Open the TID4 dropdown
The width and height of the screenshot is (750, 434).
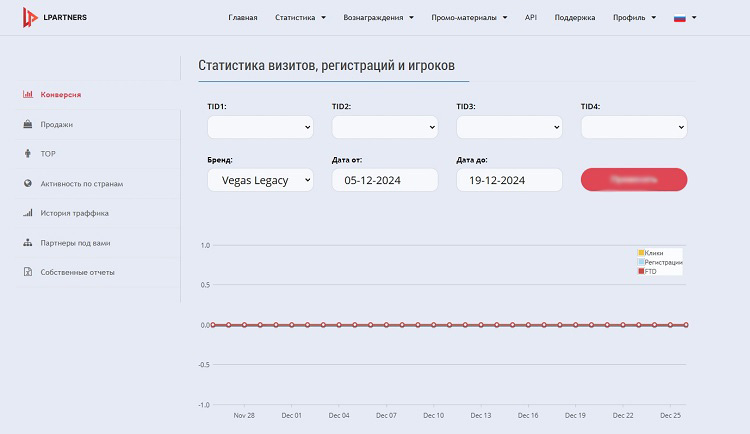pyautogui.click(x=634, y=127)
